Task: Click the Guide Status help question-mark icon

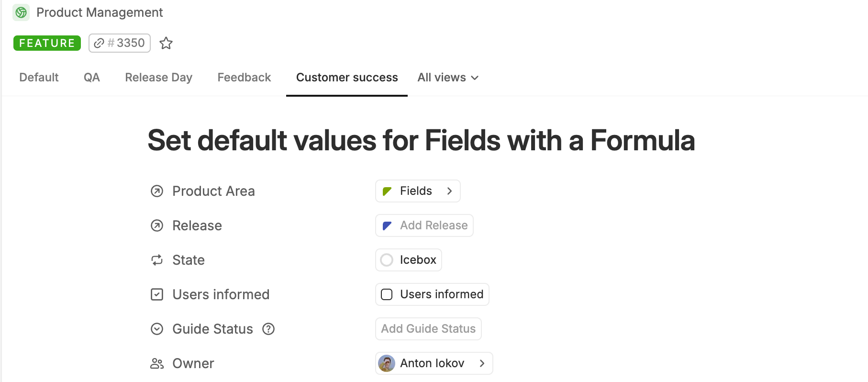Action: click(268, 329)
